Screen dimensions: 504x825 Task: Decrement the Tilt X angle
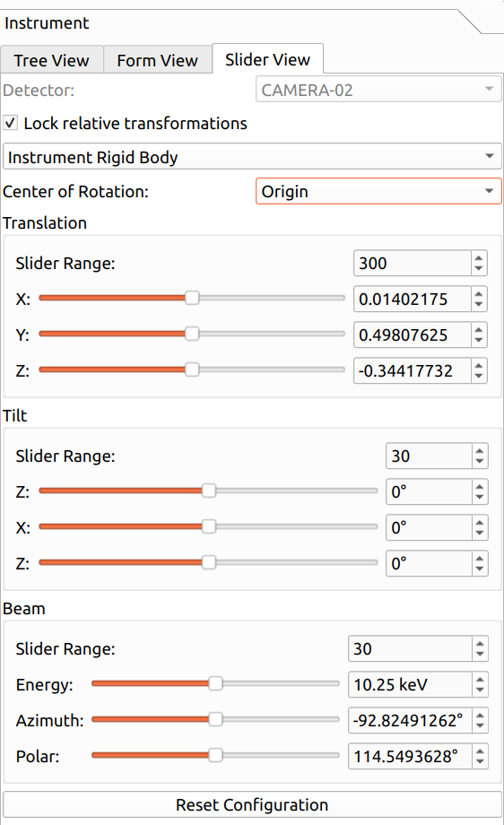(x=479, y=533)
